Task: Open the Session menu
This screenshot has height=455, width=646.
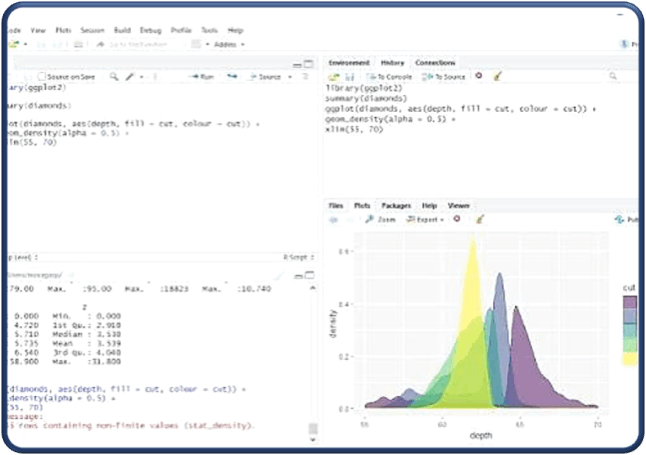Action: [x=92, y=30]
